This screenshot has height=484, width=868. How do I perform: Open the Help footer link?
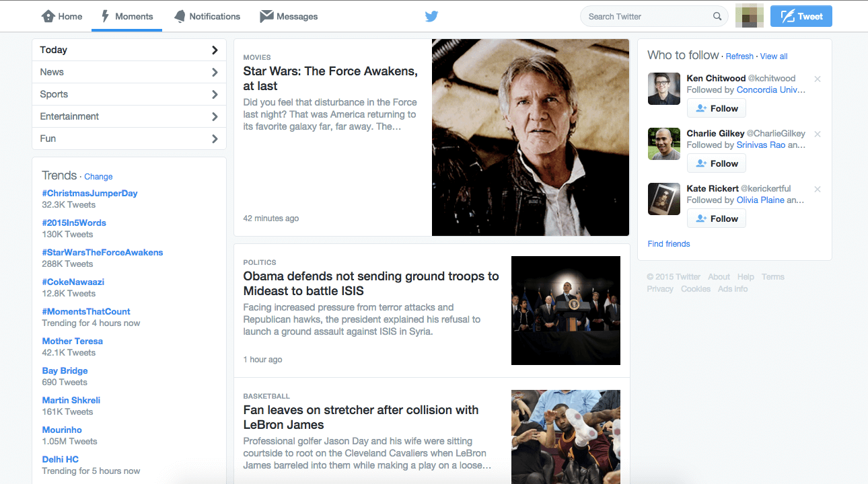[x=746, y=277]
